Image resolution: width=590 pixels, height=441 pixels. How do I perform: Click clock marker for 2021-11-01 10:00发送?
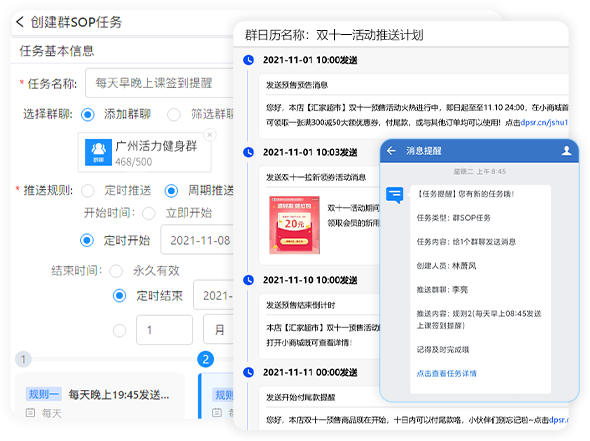point(248,60)
